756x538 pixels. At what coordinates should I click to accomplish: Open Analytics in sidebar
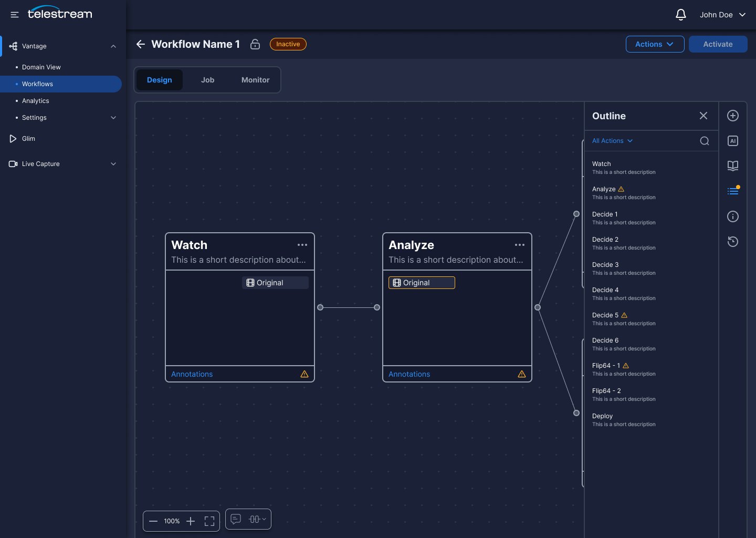[x=35, y=101]
